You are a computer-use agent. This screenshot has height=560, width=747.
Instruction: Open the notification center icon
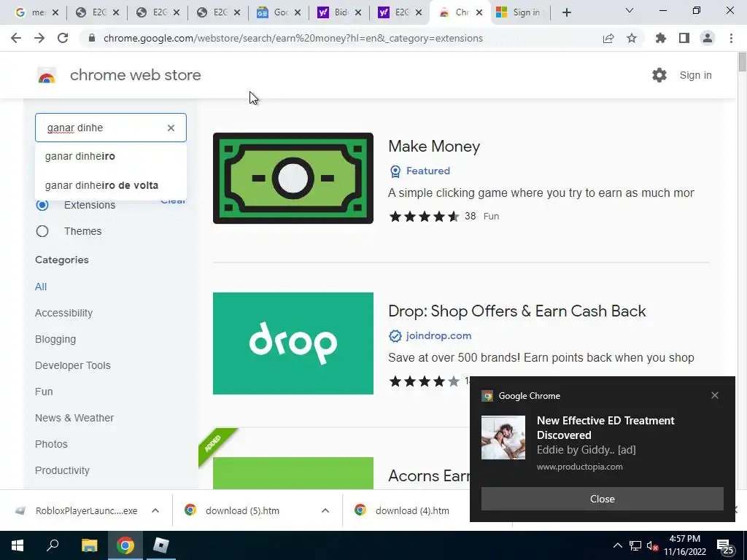pyautogui.click(x=726, y=545)
